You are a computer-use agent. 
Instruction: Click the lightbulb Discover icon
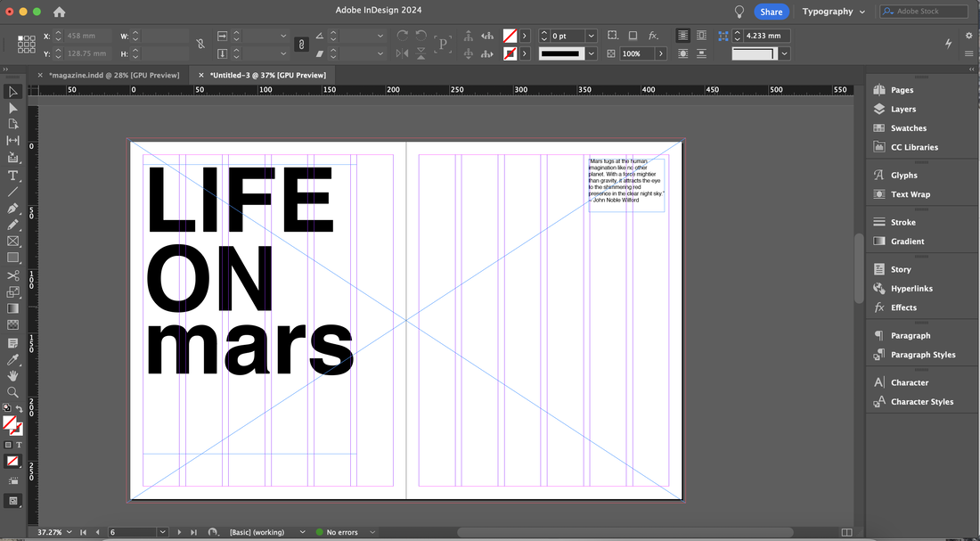coord(739,12)
